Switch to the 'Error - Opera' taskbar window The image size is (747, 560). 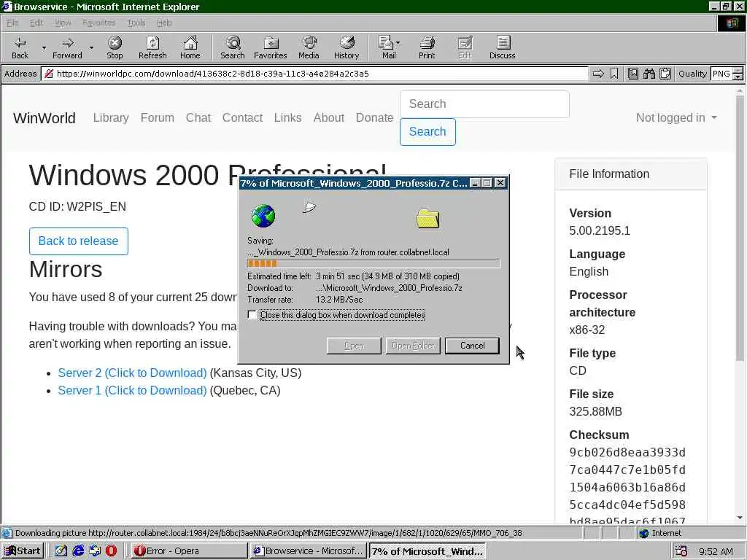click(188, 551)
